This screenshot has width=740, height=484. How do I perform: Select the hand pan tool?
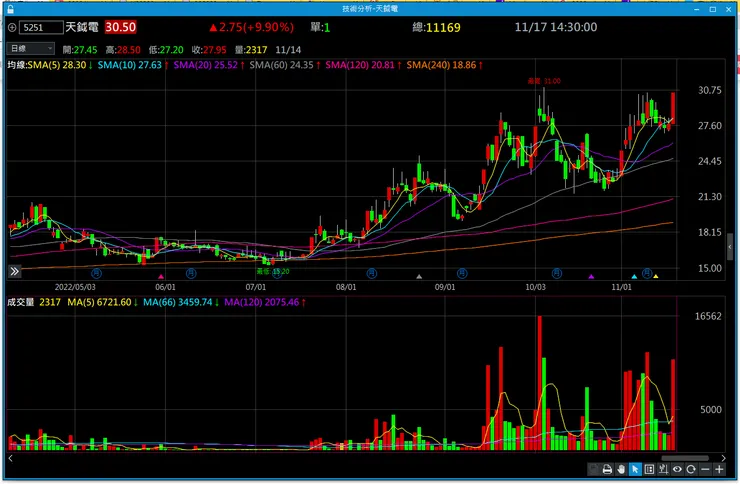click(x=621, y=469)
